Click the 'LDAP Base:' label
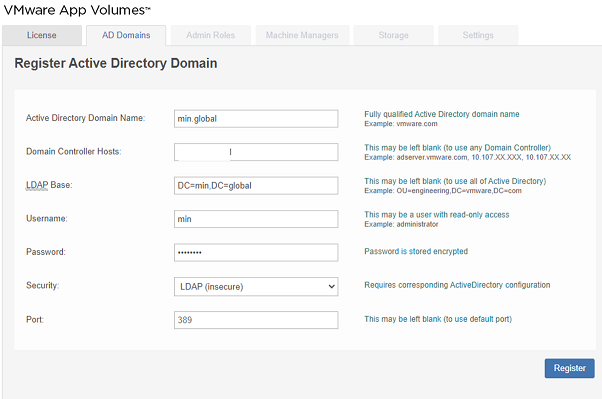 click(x=49, y=185)
